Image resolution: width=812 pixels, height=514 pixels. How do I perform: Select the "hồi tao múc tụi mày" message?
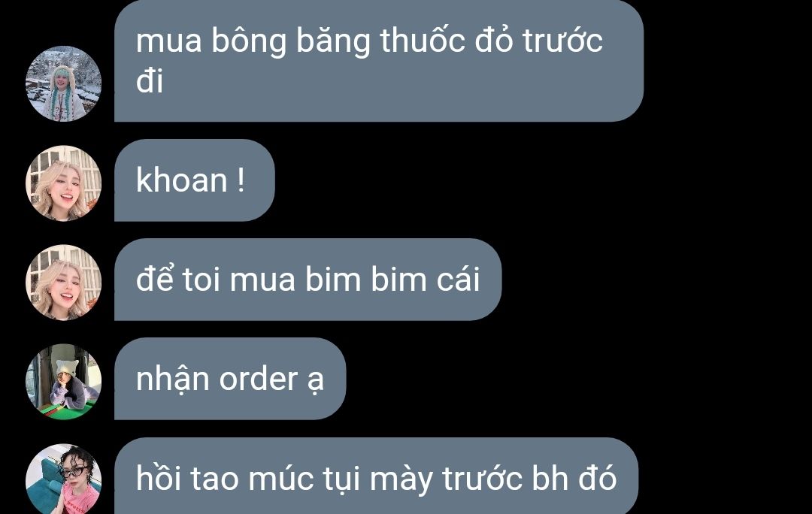pyautogui.click(x=376, y=476)
